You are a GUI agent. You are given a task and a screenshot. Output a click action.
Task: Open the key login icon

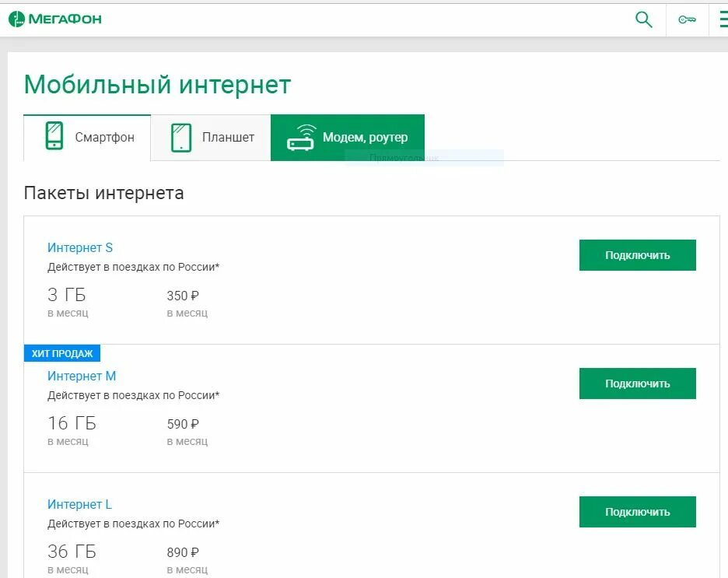pyautogui.click(x=687, y=19)
